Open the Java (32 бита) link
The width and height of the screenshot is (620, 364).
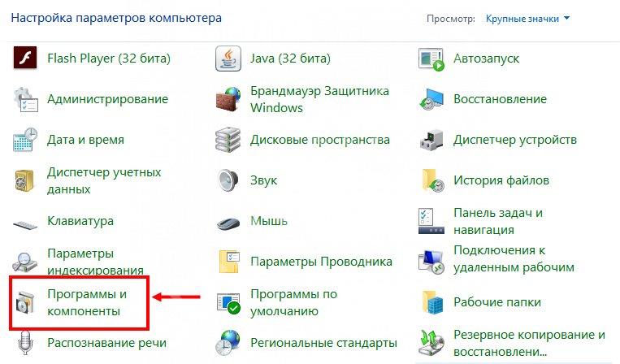[290, 58]
